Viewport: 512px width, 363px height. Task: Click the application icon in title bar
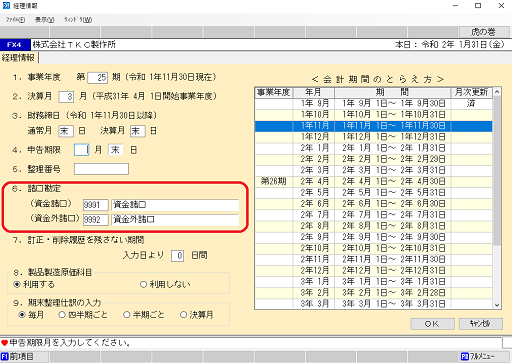point(6,6)
